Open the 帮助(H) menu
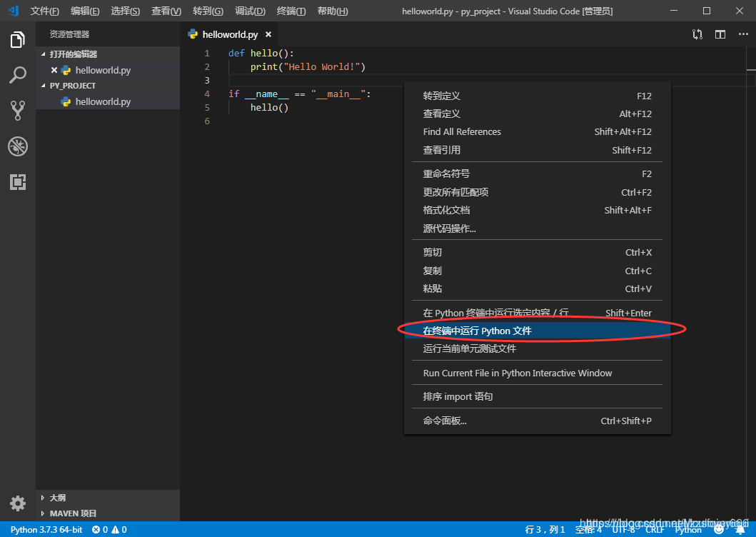 pos(333,11)
